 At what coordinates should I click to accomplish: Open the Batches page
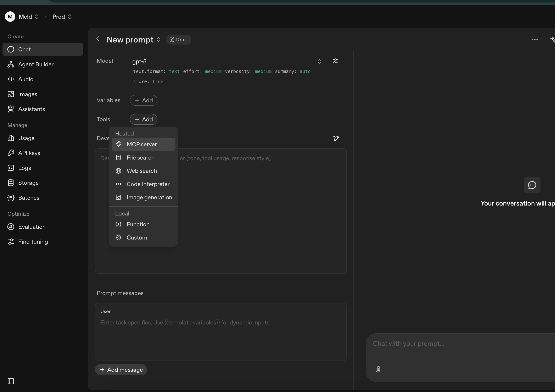pos(29,198)
